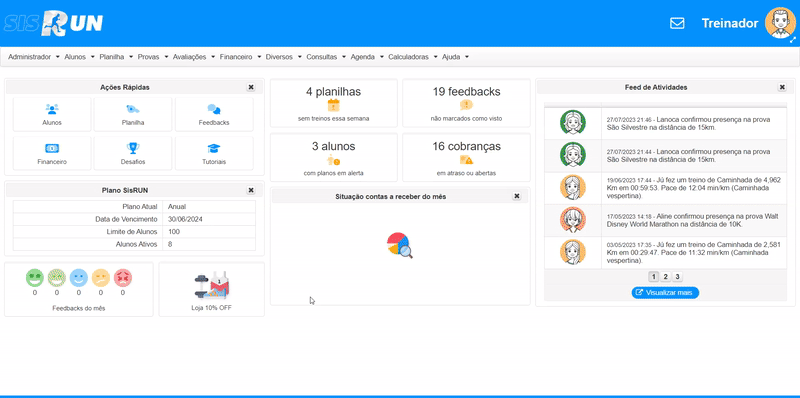
Task: Click the Jù 2,581 Km walk feed text
Action: tap(693, 253)
